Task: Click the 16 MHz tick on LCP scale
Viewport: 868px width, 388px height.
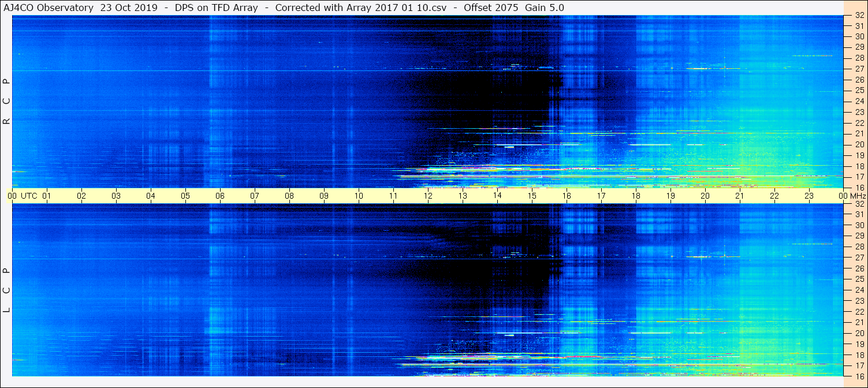Action: point(859,376)
